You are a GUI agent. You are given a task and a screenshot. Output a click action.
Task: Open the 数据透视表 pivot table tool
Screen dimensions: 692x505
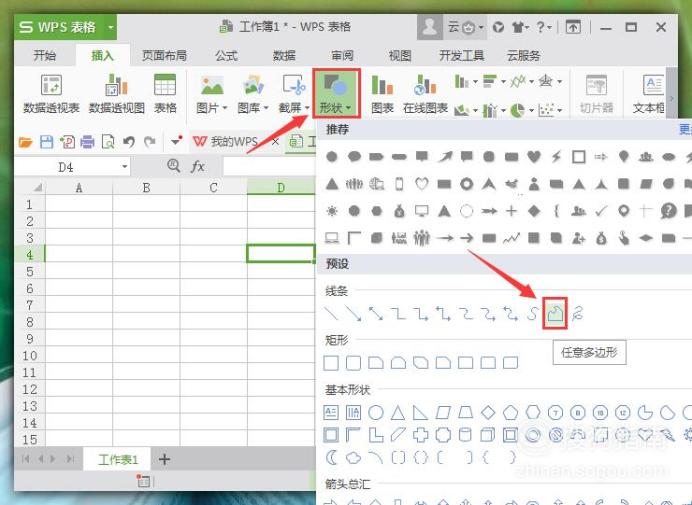click(x=51, y=94)
